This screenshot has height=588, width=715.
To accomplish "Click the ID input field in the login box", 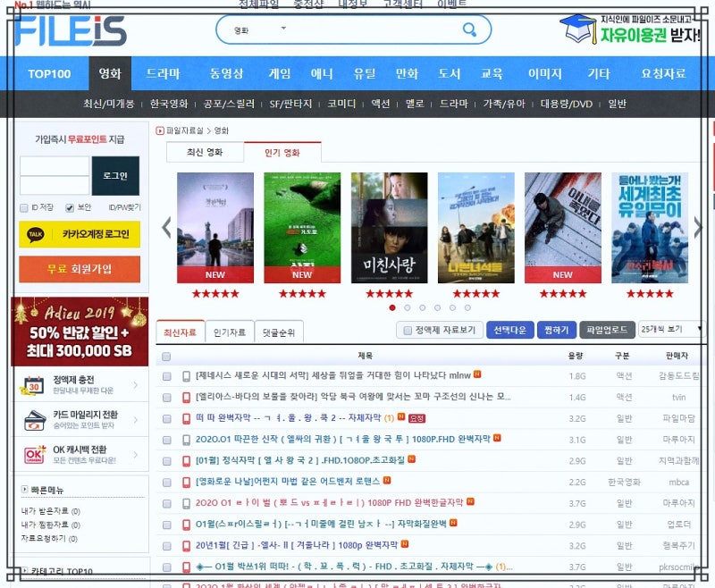I will pos(55,166).
